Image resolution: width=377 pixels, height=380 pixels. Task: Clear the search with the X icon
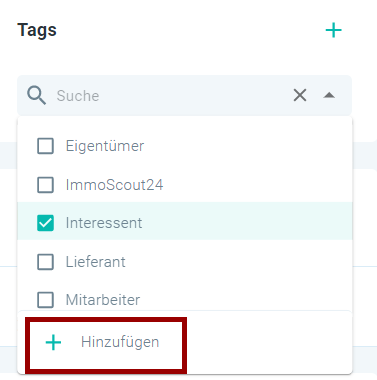[300, 95]
